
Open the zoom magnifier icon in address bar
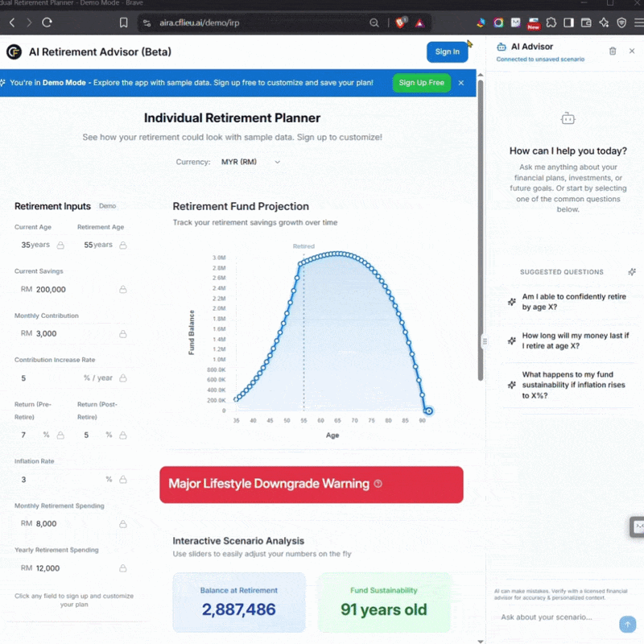click(x=374, y=23)
